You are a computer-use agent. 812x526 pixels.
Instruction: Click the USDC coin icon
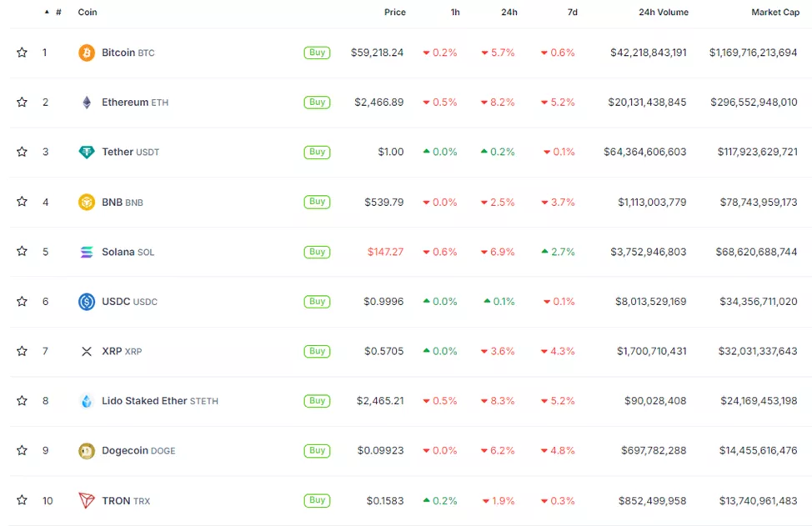click(87, 302)
